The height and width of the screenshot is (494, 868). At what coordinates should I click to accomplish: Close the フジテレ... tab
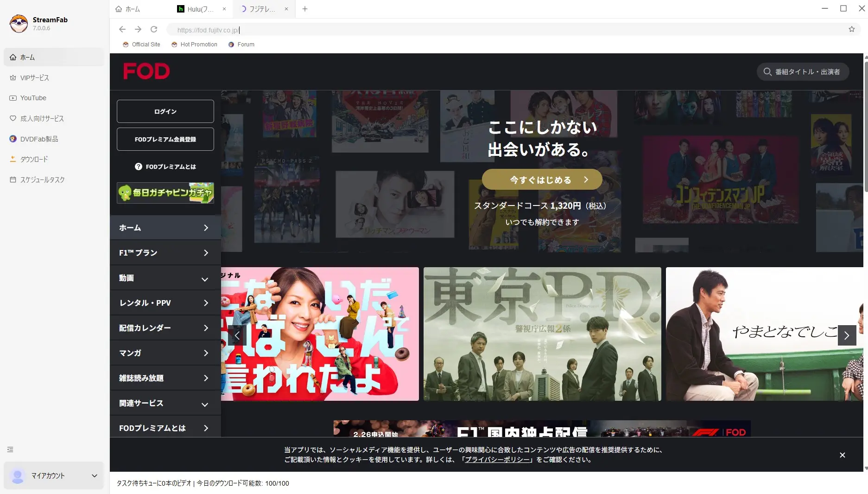click(x=286, y=9)
